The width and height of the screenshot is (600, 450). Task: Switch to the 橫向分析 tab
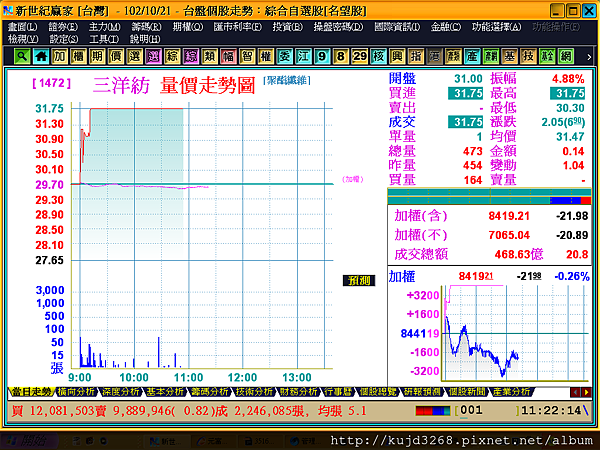pyautogui.click(x=76, y=391)
